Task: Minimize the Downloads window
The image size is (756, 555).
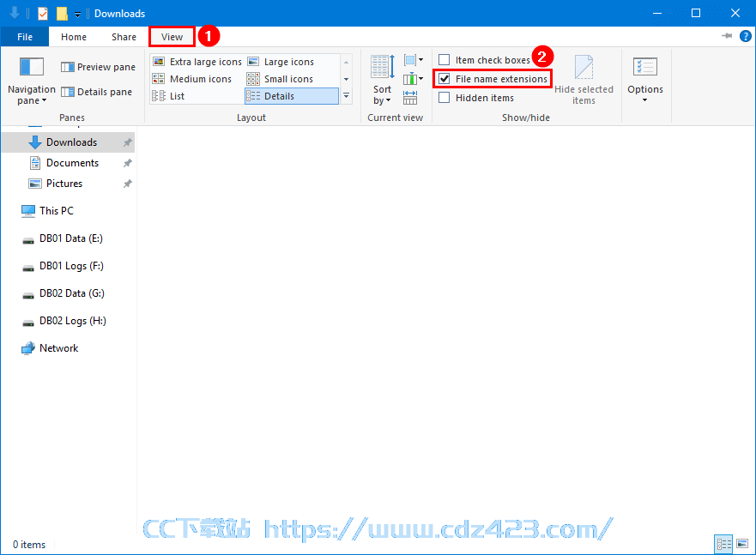Action: point(656,13)
